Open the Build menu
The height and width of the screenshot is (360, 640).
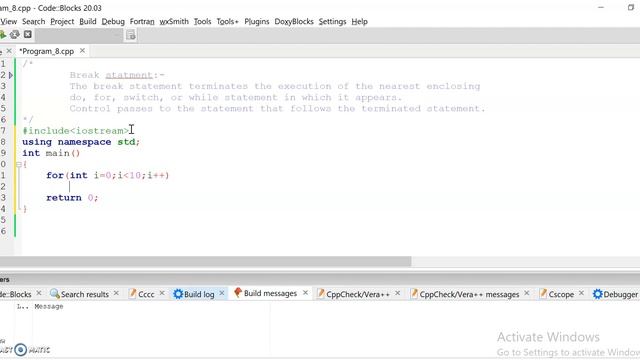coord(88,22)
